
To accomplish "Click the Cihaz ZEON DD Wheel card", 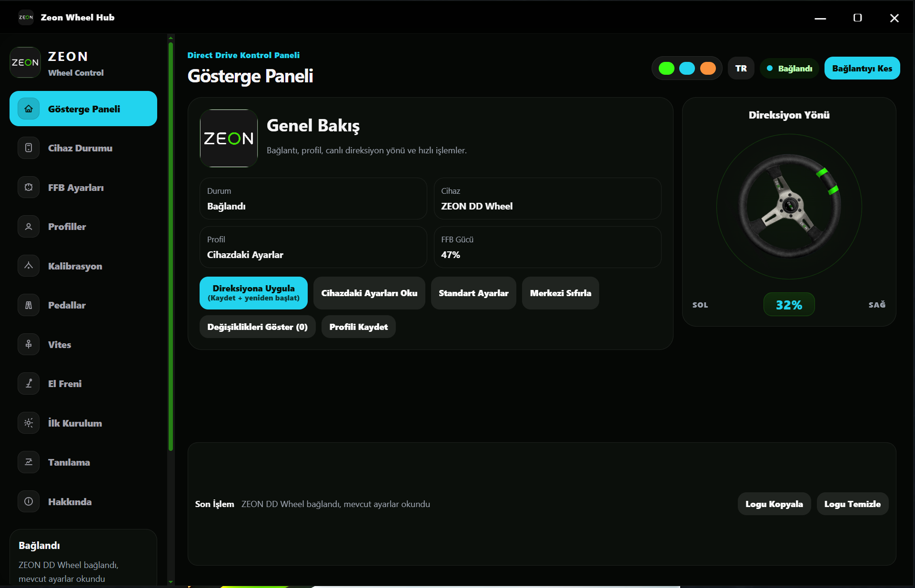I will (547, 199).
